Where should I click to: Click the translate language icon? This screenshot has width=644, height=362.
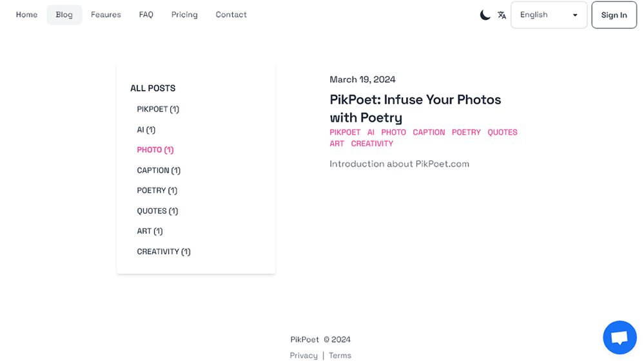click(502, 15)
